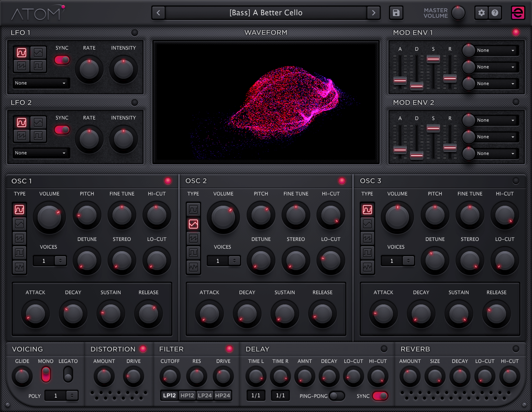532x412 pixels.
Task: Turn on the OSC 3 power LED
Action: [x=516, y=181]
